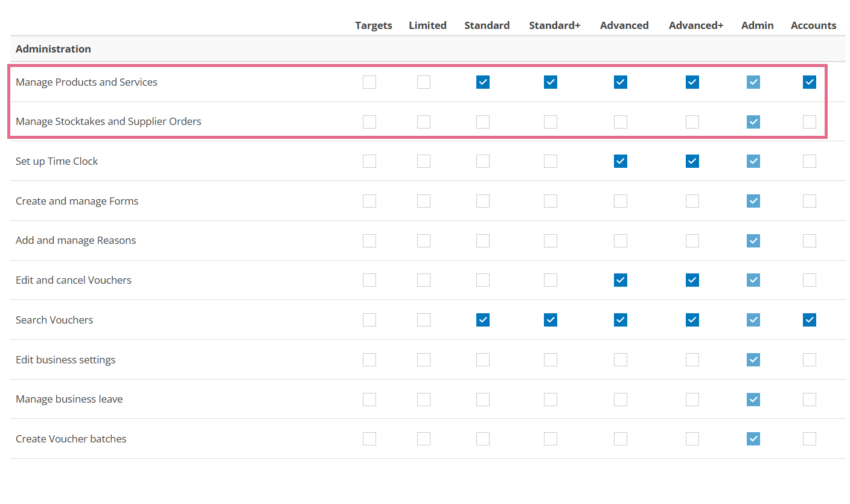Viewport: 850px width, 504px height.
Task: Enable Targets permission for Manage Products and Services
Action: [369, 82]
